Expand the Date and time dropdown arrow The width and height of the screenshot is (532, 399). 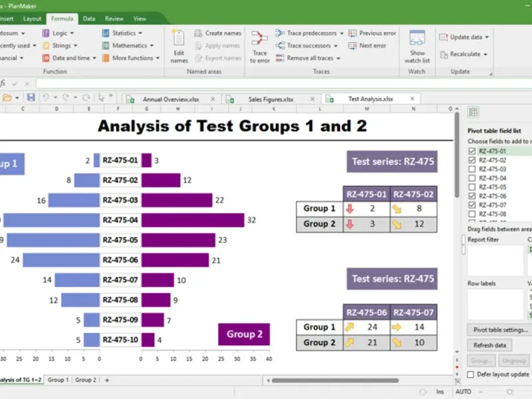tap(94, 58)
